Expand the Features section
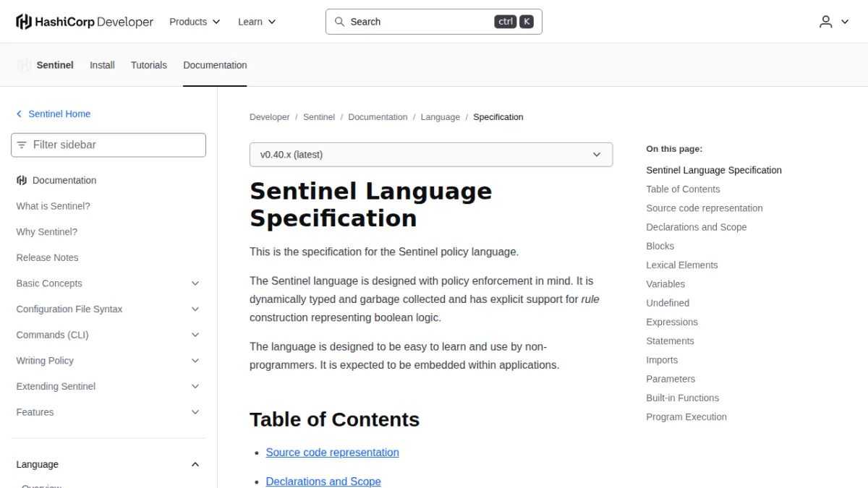 click(195, 412)
